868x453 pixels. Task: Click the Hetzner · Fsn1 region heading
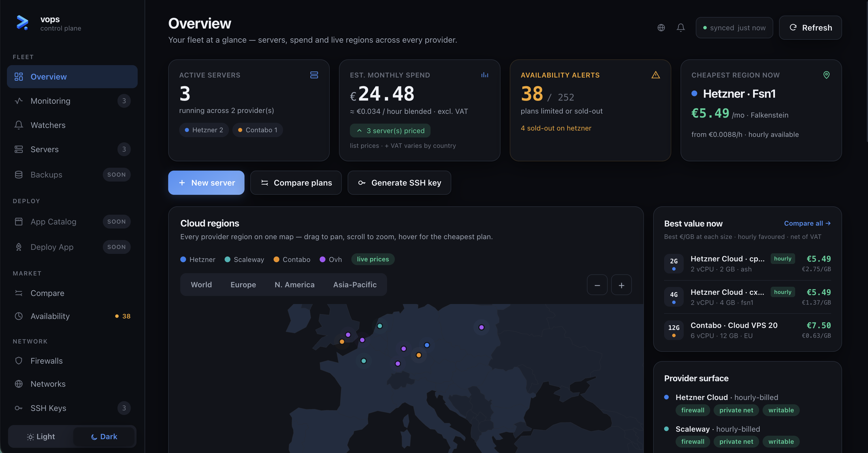pyautogui.click(x=739, y=94)
